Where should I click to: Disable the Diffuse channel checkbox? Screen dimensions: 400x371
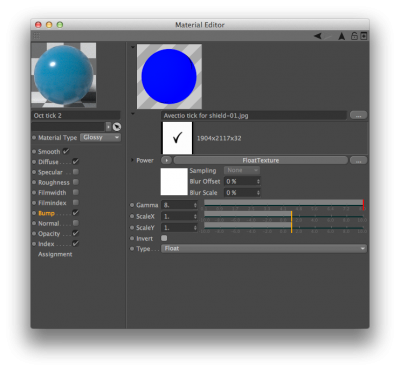pyautogui.click(x=76, y=162)
